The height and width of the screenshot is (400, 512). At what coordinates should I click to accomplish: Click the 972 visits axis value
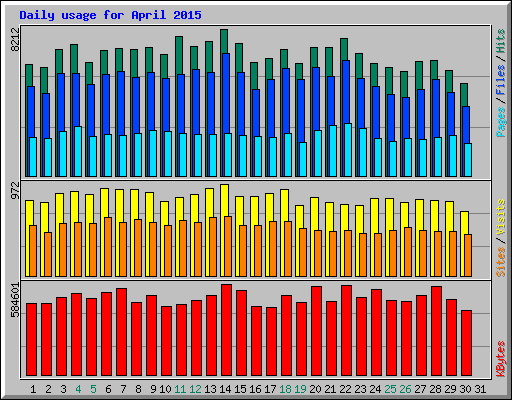coord(15,191)
